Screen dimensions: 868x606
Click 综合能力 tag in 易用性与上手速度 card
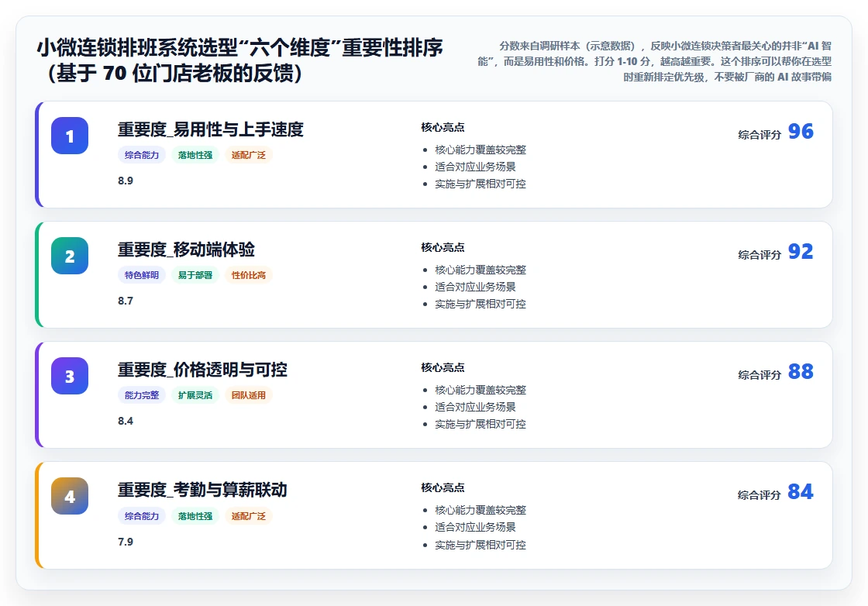142,155
